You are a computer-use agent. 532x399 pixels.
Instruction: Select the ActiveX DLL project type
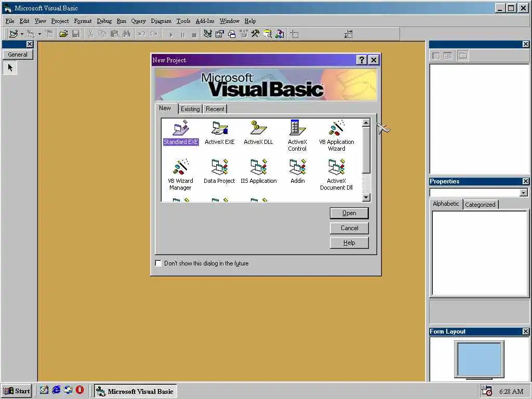pos(258,132)
